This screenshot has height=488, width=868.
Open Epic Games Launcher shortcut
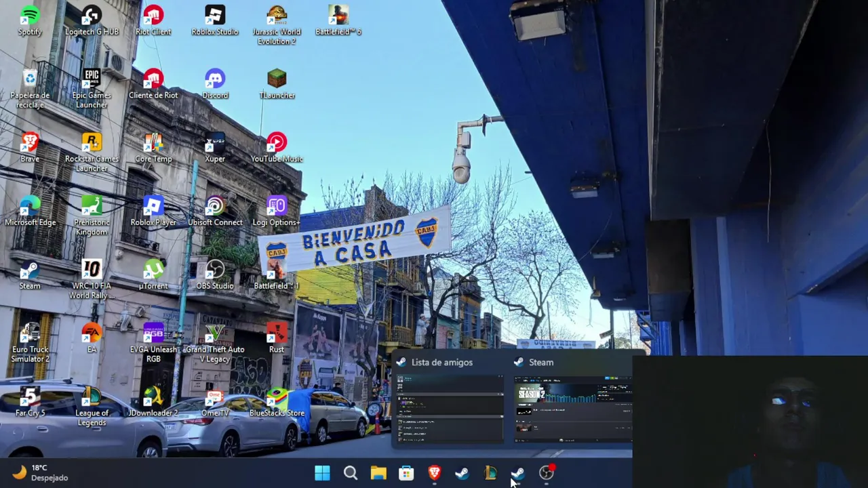(92, 89)
